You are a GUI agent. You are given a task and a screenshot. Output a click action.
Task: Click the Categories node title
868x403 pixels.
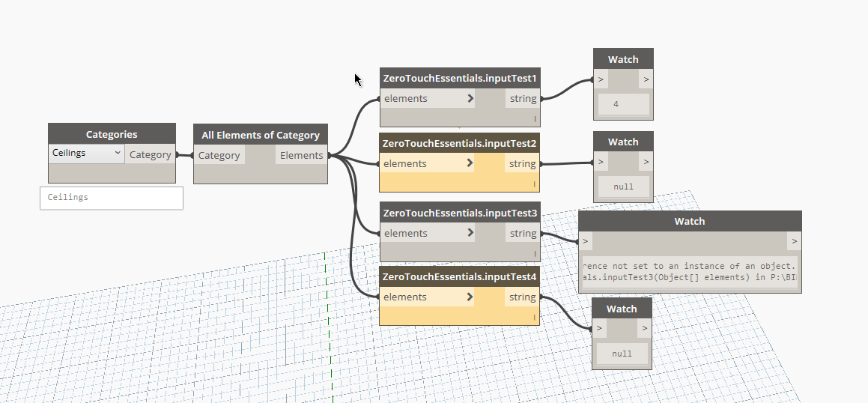tap(112, 135)
